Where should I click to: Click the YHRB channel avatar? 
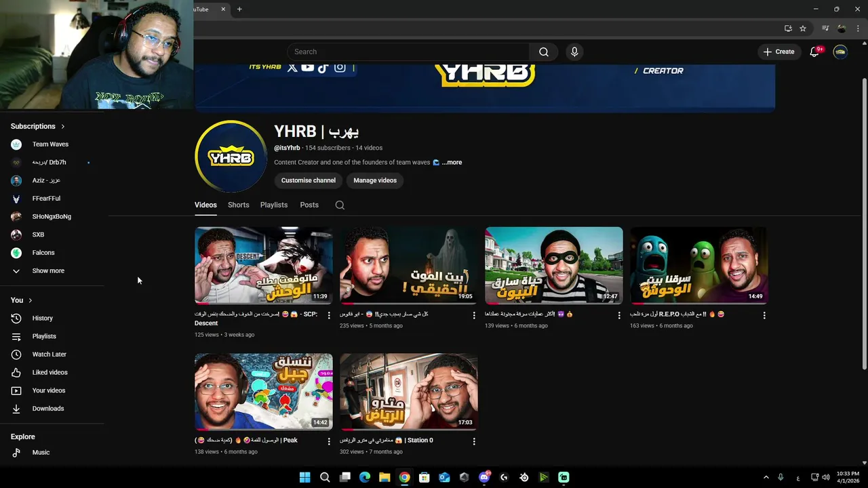pyautogui.click(x=231, y=157)
